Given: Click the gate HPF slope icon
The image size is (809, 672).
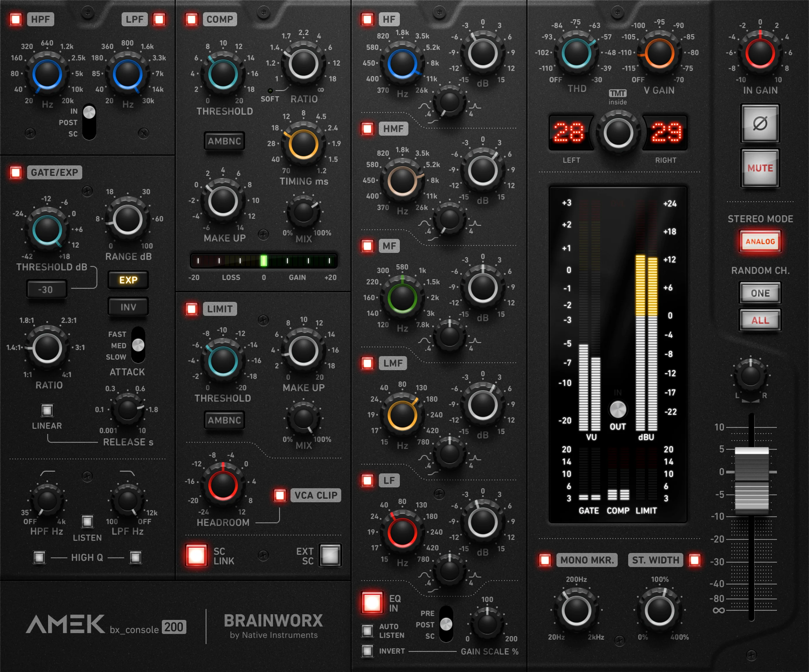Looking at the screenshot, I should click(47, 473).
